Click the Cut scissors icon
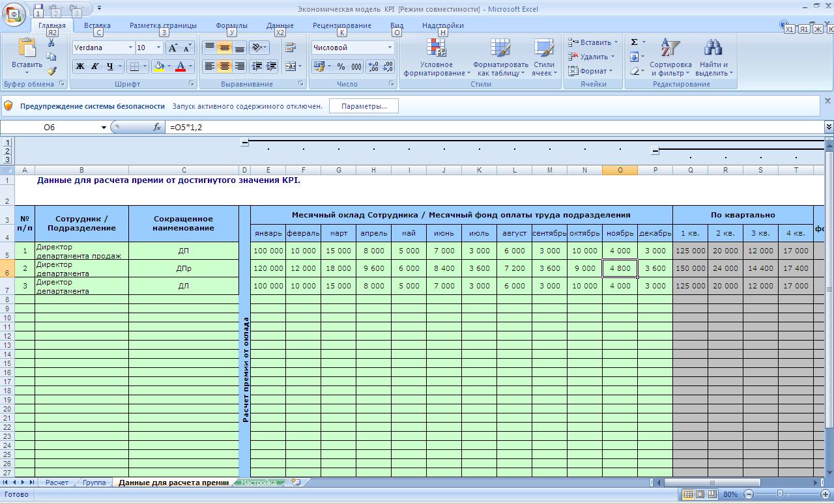This screenshot has height=504, width=834. coord(51,43)
